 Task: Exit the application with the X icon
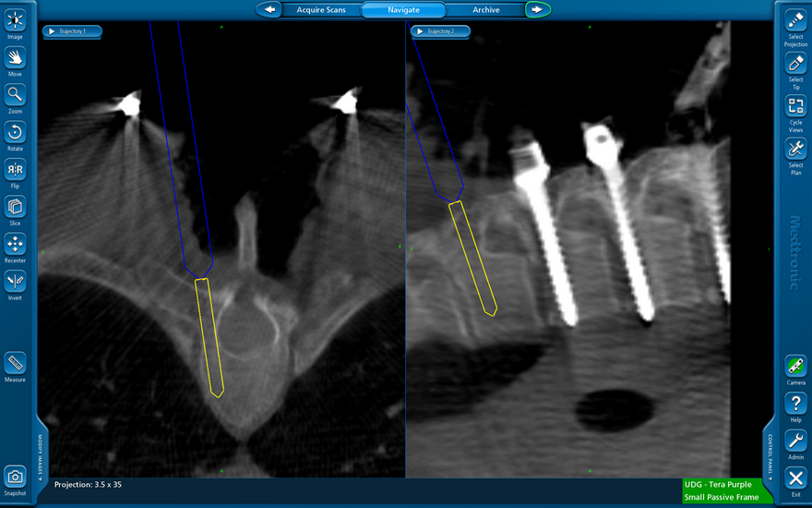point(795,478)
